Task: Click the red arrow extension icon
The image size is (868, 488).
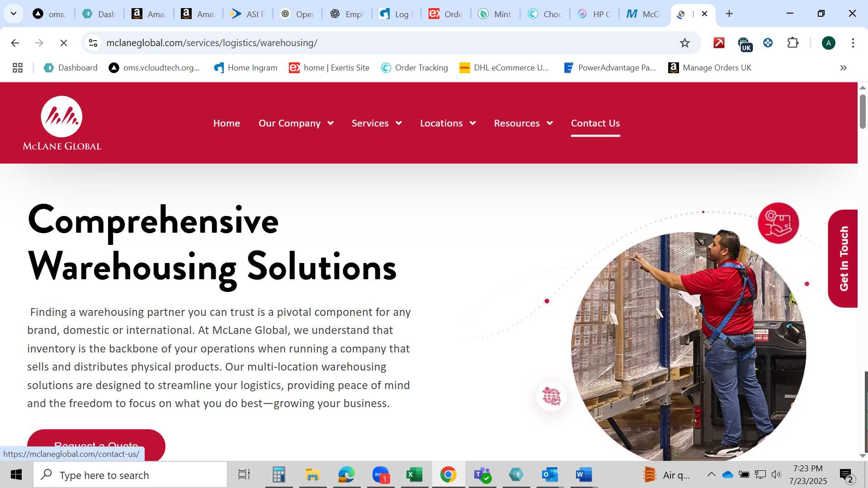Action: point(719,43)
